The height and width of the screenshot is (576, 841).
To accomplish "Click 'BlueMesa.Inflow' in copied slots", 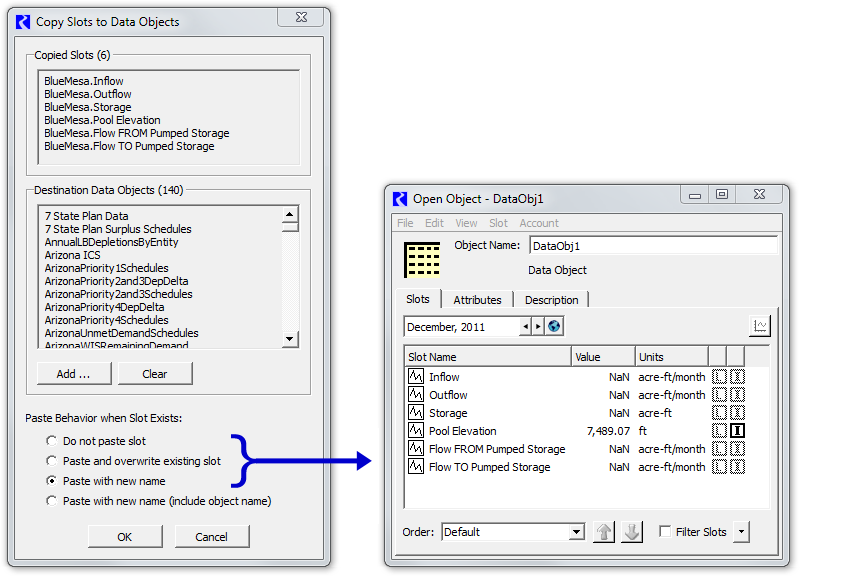I will pyautogui.click(x=84, y=81).
